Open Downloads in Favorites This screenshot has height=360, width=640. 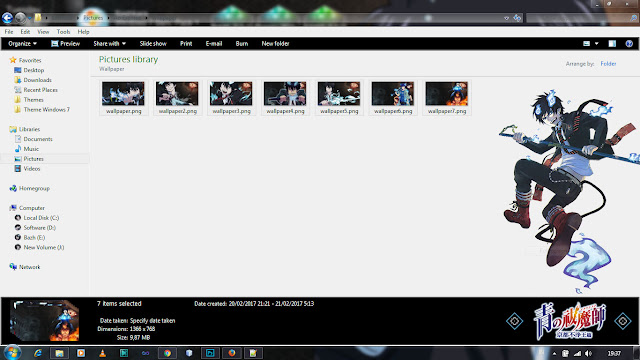tap(33, 80)
